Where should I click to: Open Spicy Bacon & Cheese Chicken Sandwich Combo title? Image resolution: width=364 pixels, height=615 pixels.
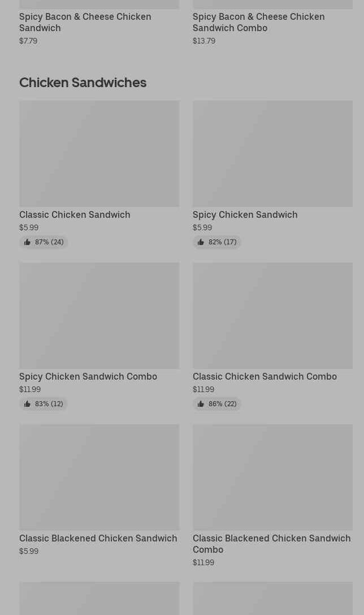[258, 22]
